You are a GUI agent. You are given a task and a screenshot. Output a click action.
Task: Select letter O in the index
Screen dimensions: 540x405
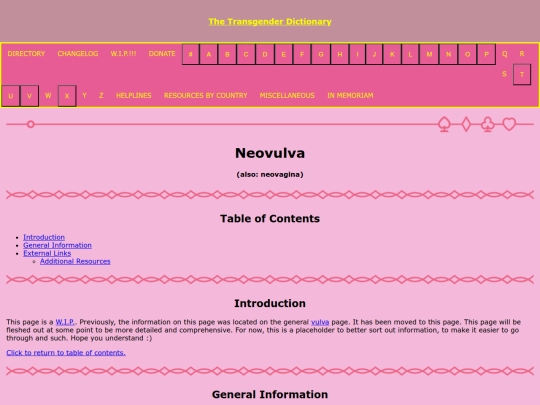pos(467,54)
